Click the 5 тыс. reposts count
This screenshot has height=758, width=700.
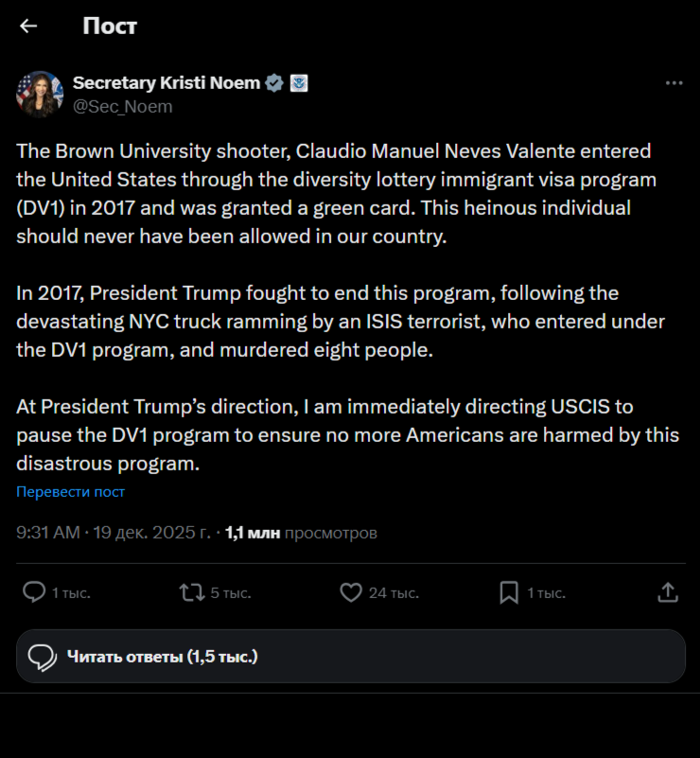coord(230,593)
